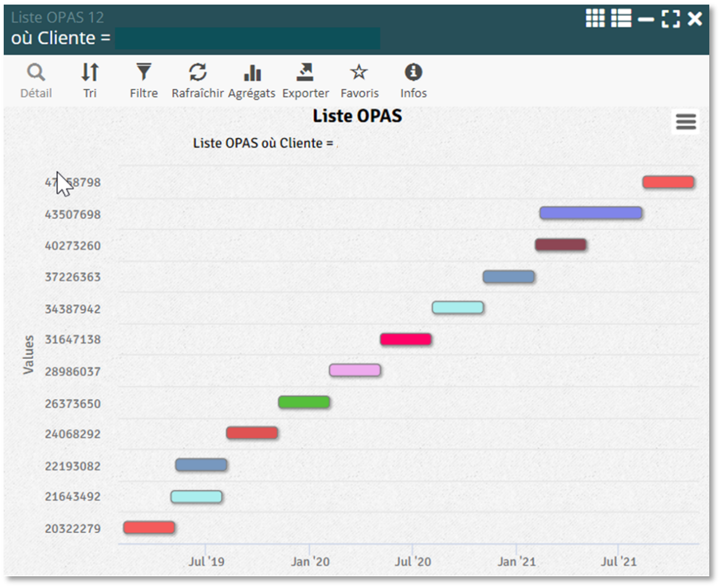Click the Cliente filter value field
This screenshot has width=721, height=588.
[x=247, y=38]
